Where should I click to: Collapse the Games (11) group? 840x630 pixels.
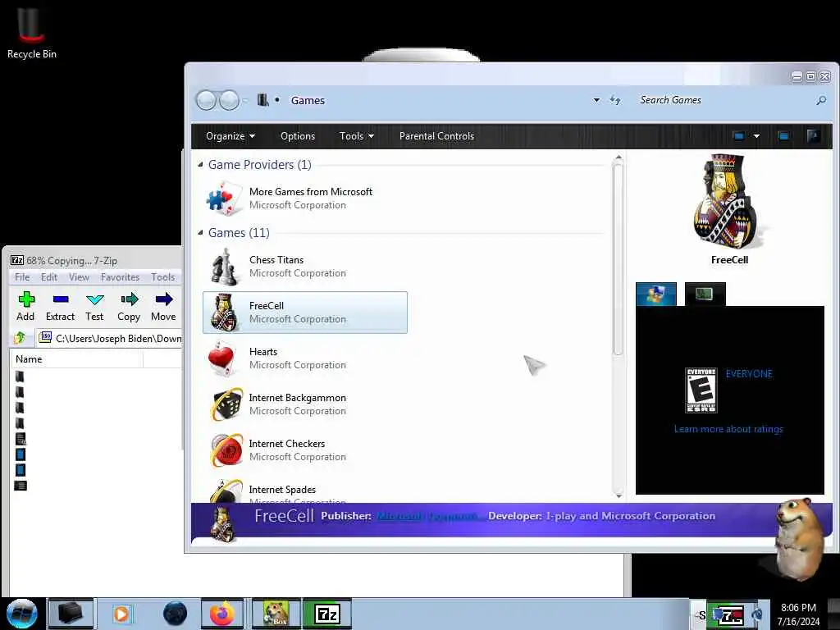coord(200,232)
